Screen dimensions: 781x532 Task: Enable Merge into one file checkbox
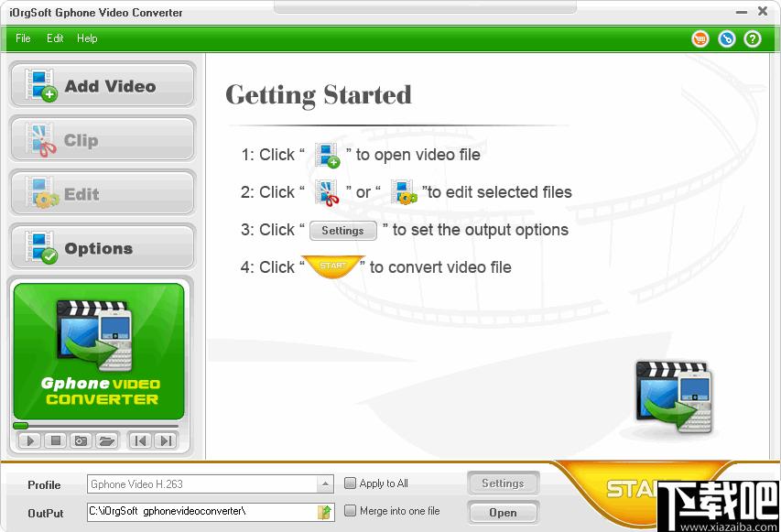click(350, 511)
